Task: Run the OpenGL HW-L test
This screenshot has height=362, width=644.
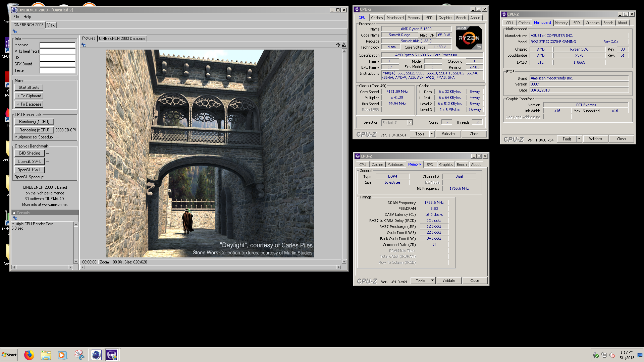Action: (x=30, y=170)
